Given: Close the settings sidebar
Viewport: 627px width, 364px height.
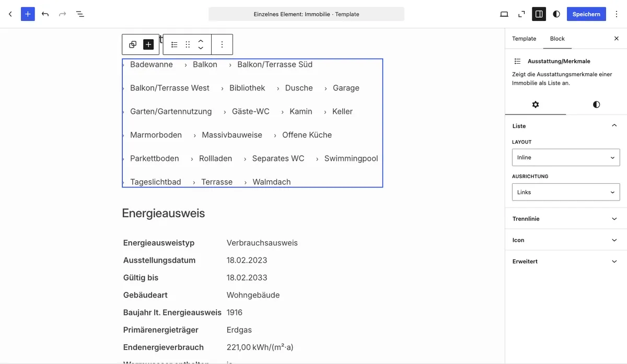Looking at the screenshot, I should coord(616,39).
